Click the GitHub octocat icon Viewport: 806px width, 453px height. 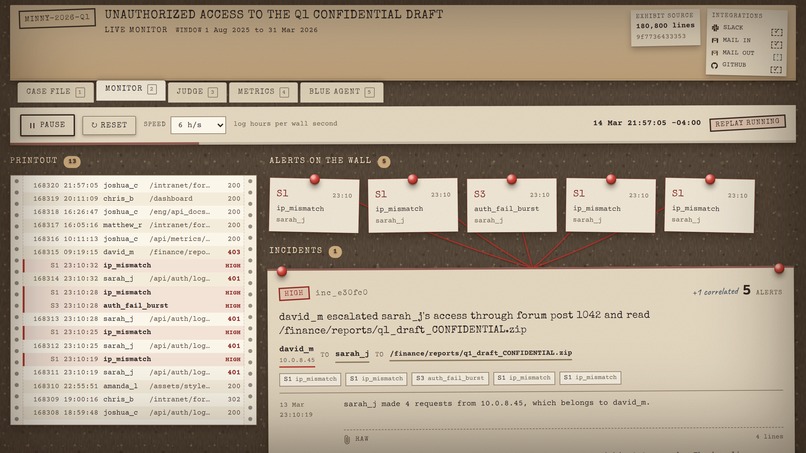click(715, 65)
